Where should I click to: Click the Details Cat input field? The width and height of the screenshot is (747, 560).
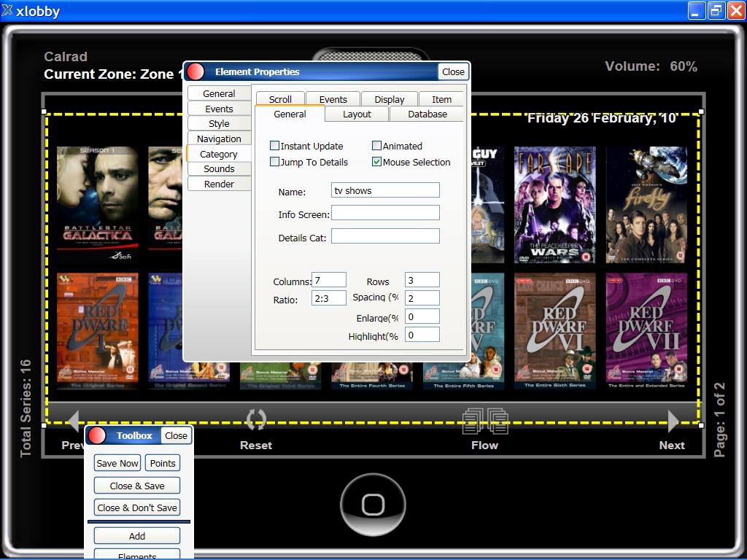(385, 236)
